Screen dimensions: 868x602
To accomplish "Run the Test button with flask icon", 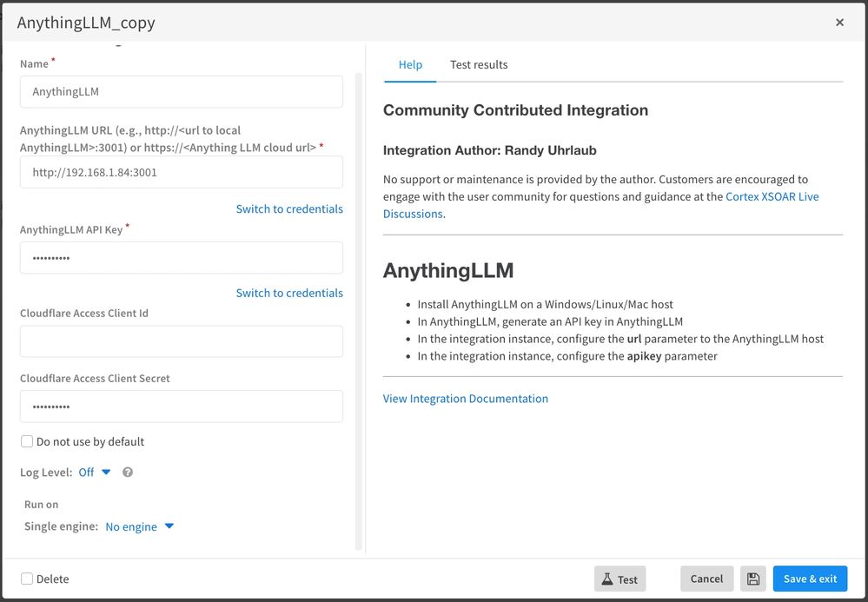I will click(x=620, y=579).
